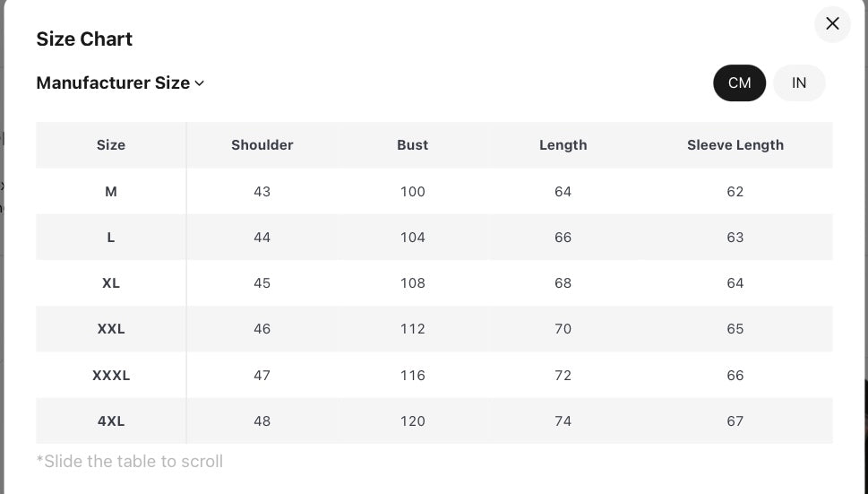Viewport: 868px width, 494px height.
Task: Click the 120 bust value for 4XL
Action: click(x=412, y=420)
